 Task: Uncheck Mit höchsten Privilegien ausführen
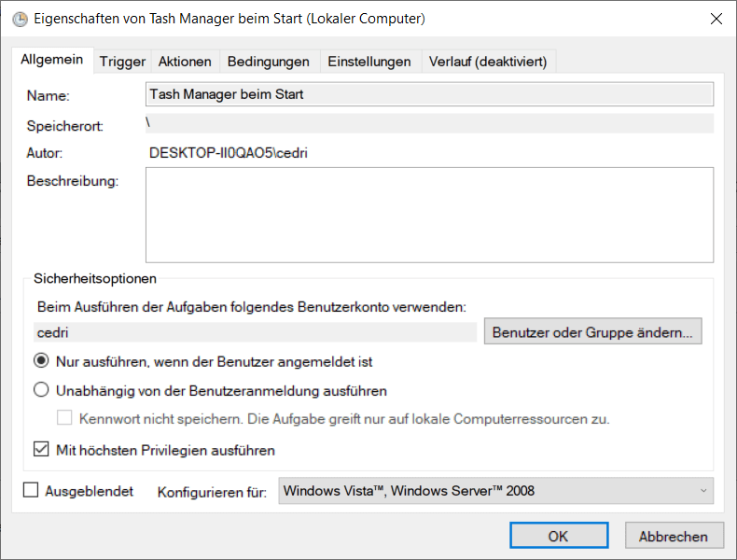coord(41,450)
